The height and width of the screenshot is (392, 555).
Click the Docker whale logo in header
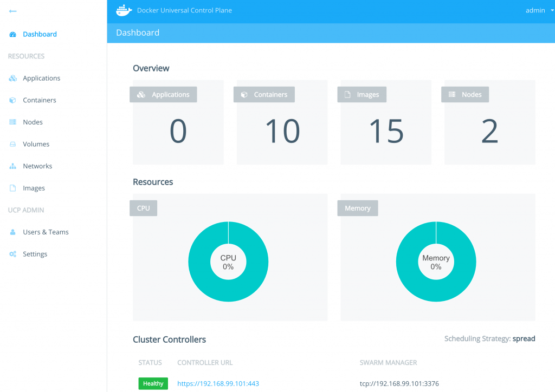tap(124, 10)
